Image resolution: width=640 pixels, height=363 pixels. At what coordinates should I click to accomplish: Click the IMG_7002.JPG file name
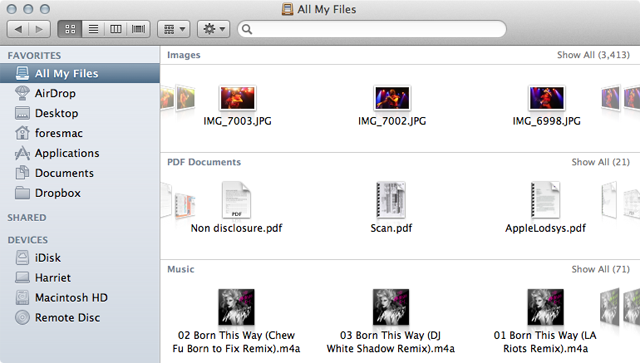point(392,121)
